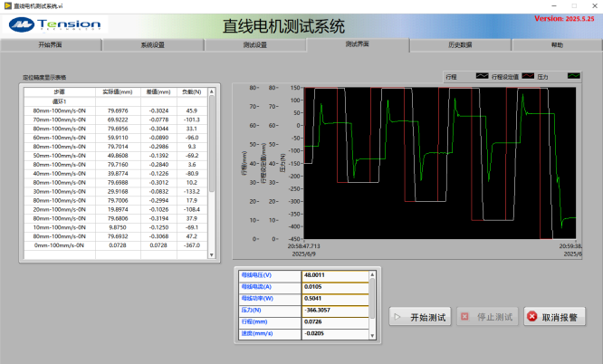The image size is (603, 364).
Task: Click the 负载(N) column header
Action: point(191,92)
